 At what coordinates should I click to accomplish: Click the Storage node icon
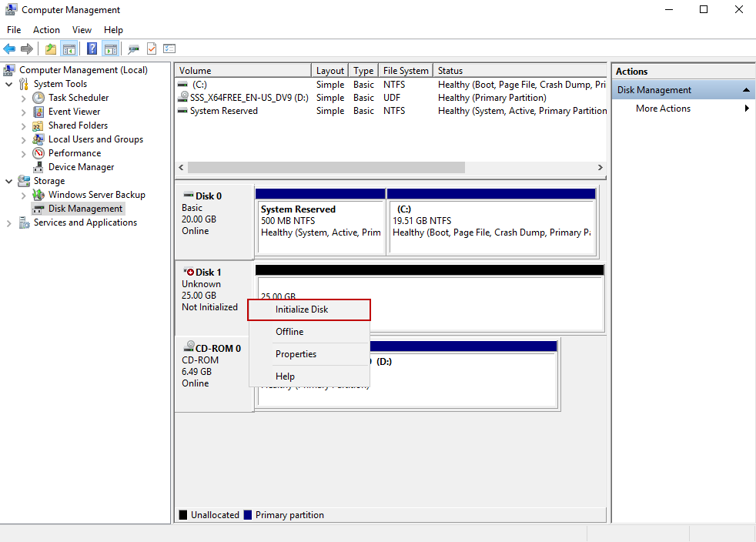pyautogui.click(x=24, y=181)
